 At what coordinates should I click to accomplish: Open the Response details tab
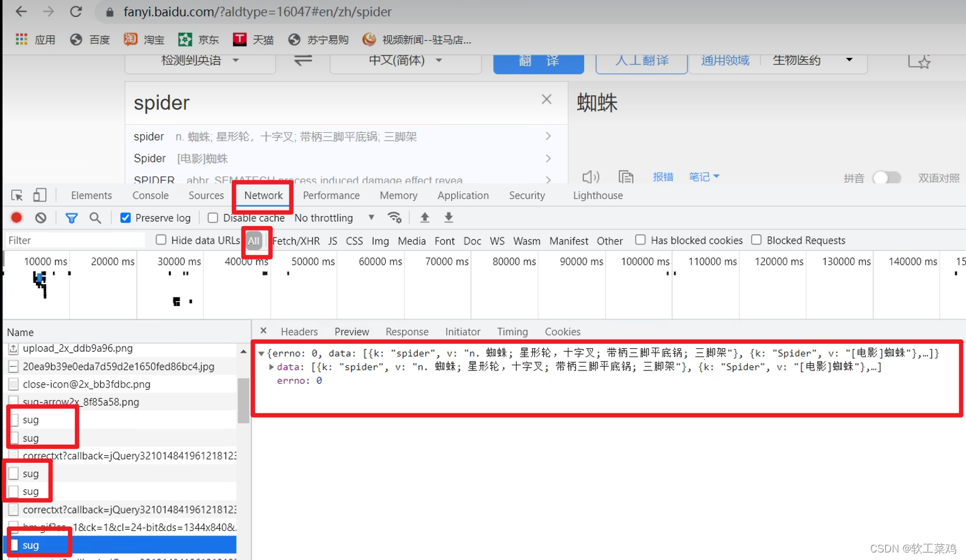(407, 332)
